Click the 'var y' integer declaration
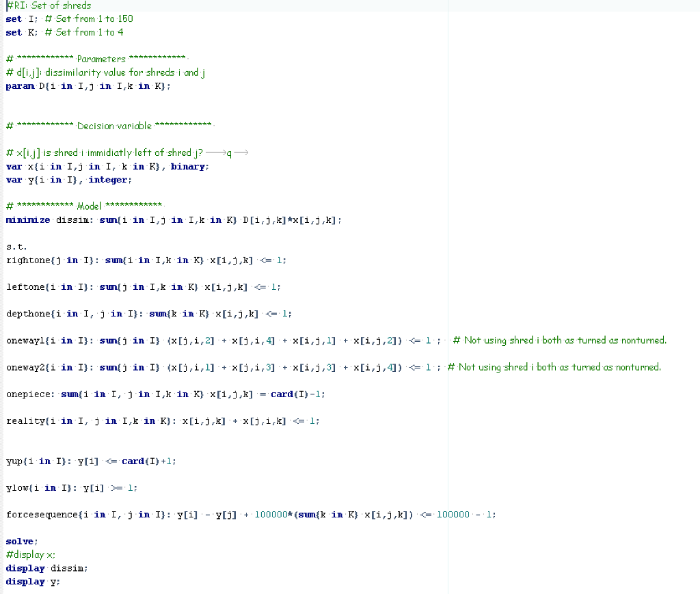Viewport: 700px width, 594px height. (x=68, y=180)
